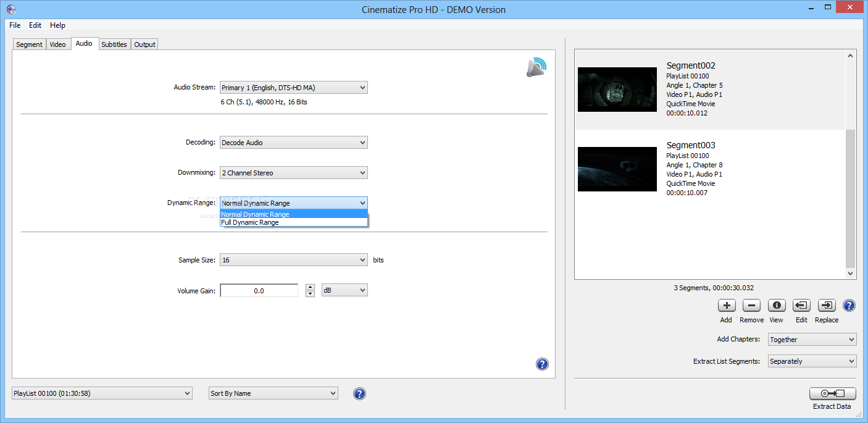The image size is (868, 423).
Task: Increase Volume Gain with up arrow
Action: (310, 287)
